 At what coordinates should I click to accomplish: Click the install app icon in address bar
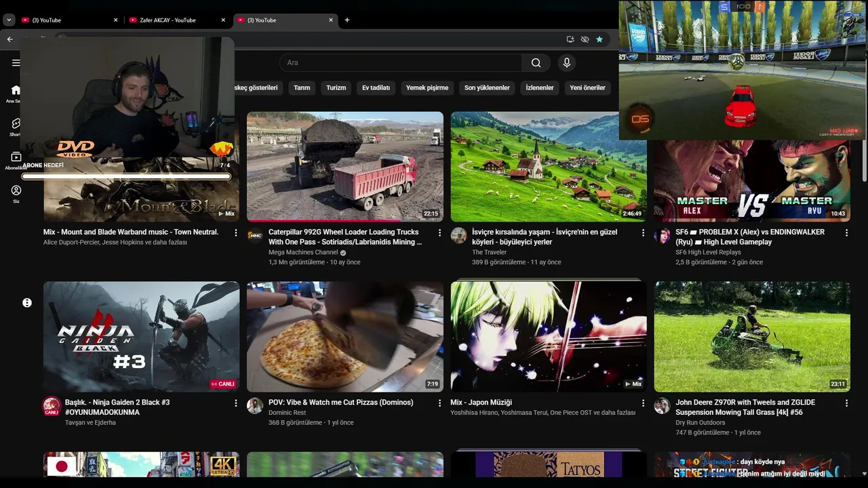[570, 39]
